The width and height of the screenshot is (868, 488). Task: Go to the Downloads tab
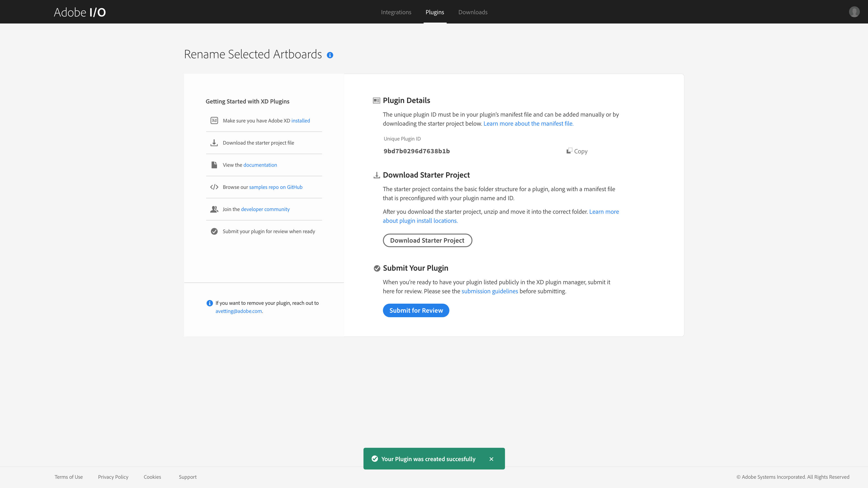pos(473,12)
